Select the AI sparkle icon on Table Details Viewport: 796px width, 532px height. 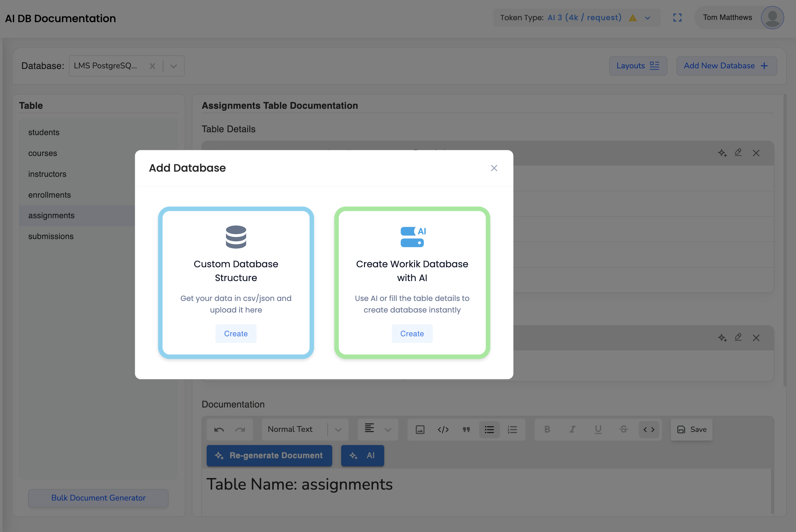point(722,153)
